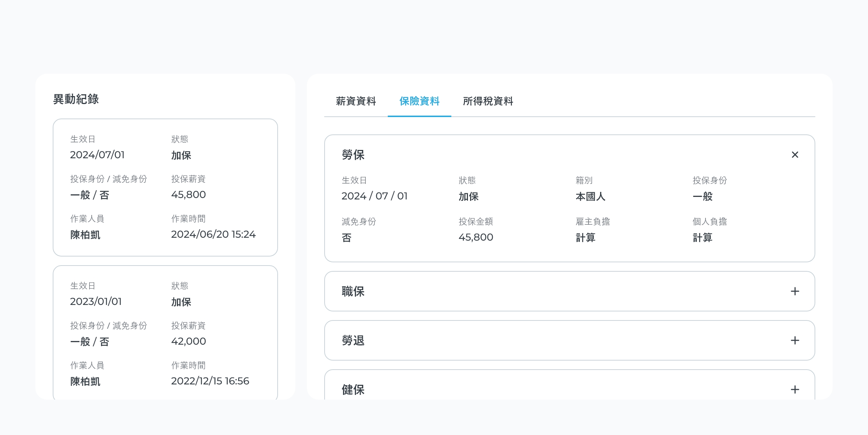
Task: Select the 保險資料 tab
Action: tap(419, 101)
